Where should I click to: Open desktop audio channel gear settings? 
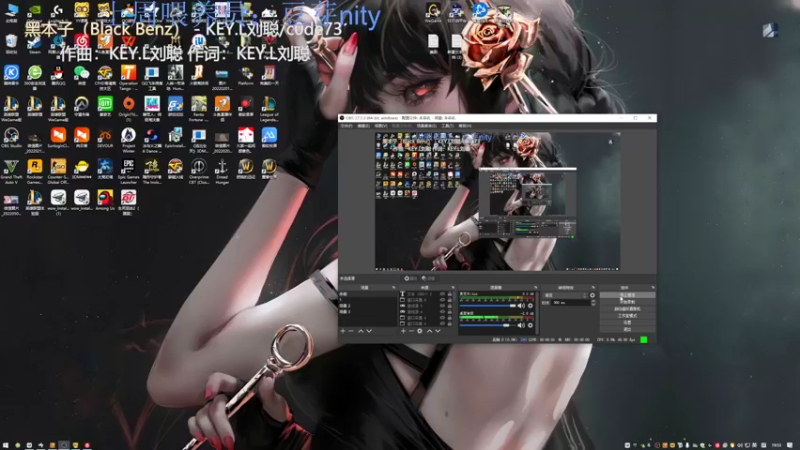[x=530, y=325]
